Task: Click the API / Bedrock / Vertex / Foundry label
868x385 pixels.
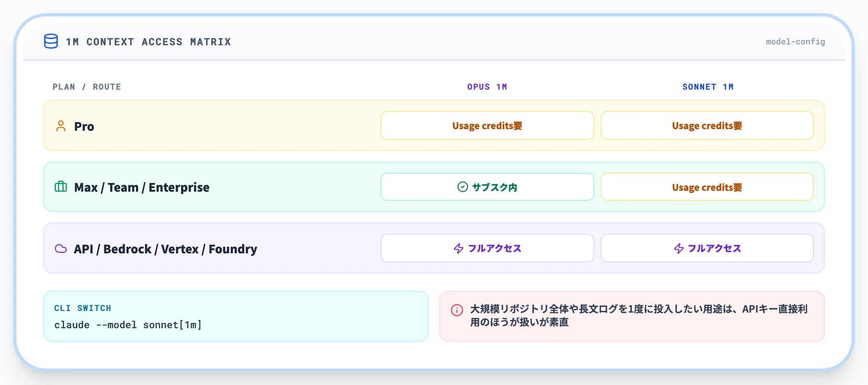Action: (x=166, y=249)
